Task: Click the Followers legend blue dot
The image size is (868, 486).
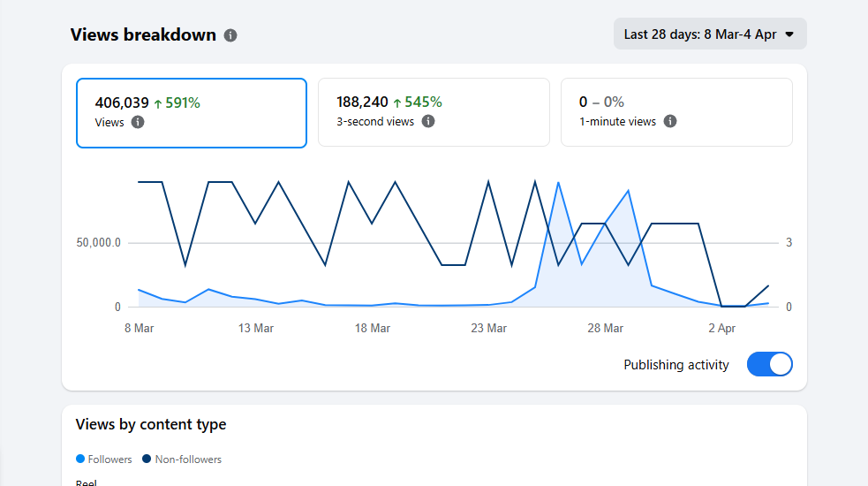Action: [x=81, y=459]
